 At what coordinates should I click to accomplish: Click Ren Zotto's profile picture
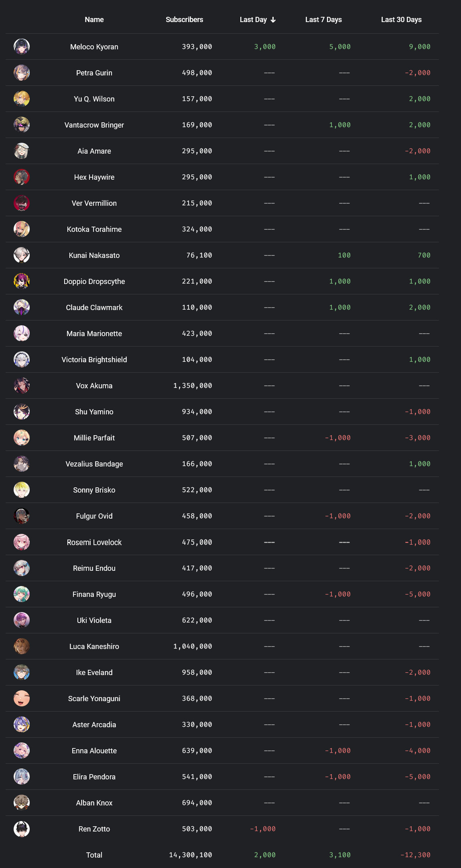22,829
